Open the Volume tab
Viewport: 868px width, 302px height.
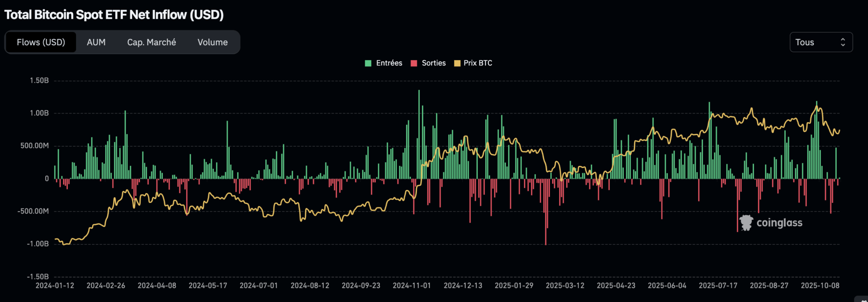pos(212,42)
